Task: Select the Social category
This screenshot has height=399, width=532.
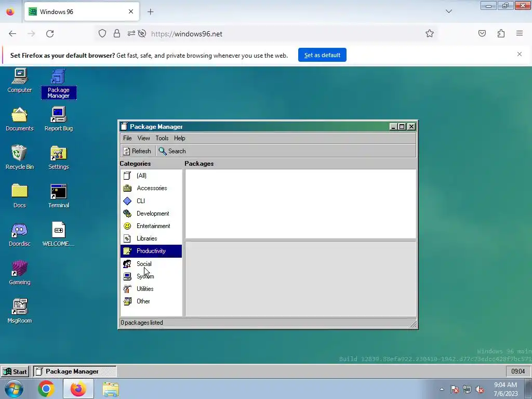Action: (151, 263)
